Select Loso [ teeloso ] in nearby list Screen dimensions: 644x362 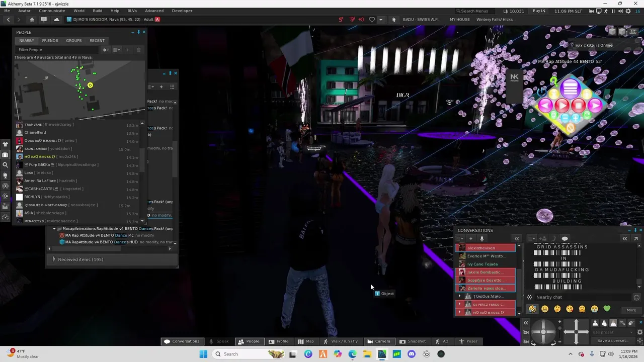pos(78,172)
